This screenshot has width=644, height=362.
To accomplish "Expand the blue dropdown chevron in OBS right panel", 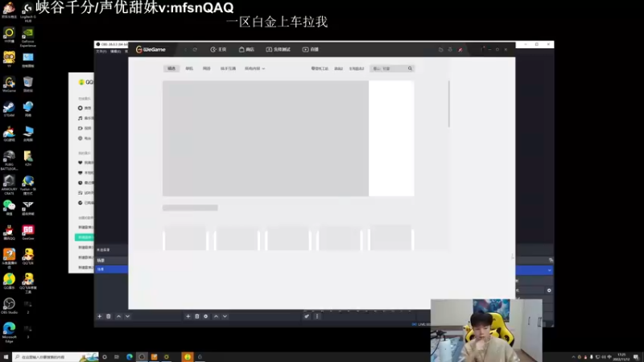I will pyautogui.click(x=550, y=270).
